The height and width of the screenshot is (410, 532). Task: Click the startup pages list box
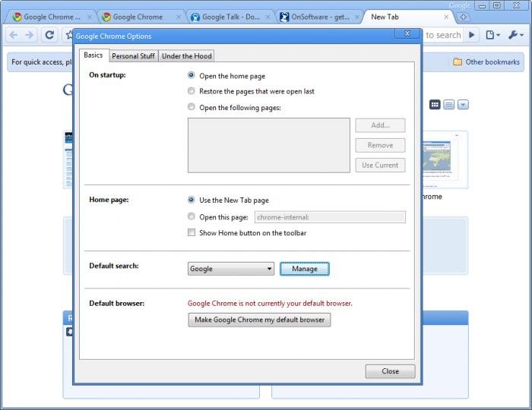pyautogui.click(x=269, y=145)
